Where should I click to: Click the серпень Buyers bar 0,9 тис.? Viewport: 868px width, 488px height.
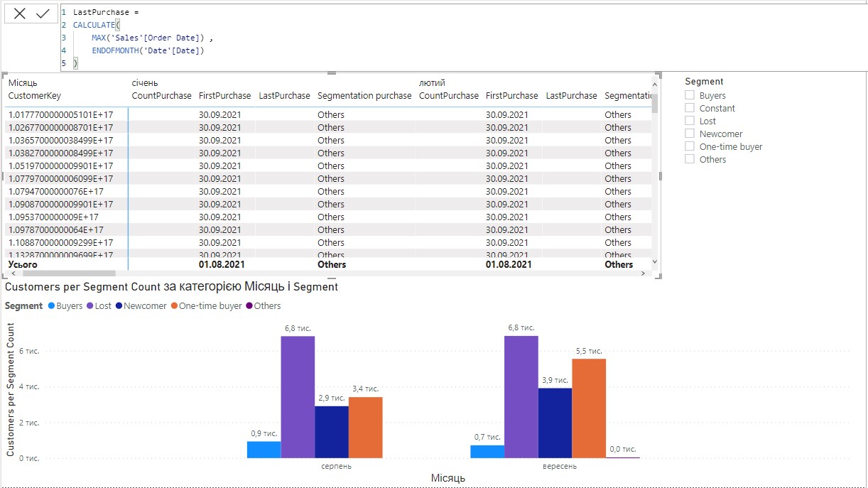[x=264, y=450]
